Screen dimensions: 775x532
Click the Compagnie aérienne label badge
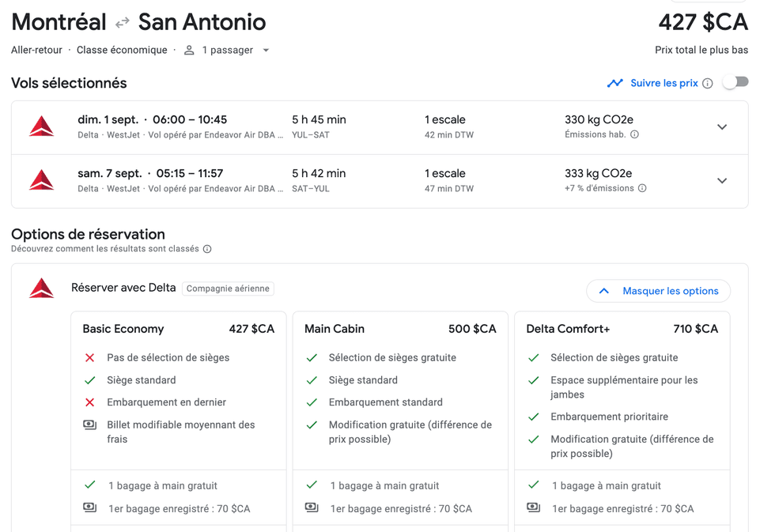click(x=228, y=289)
